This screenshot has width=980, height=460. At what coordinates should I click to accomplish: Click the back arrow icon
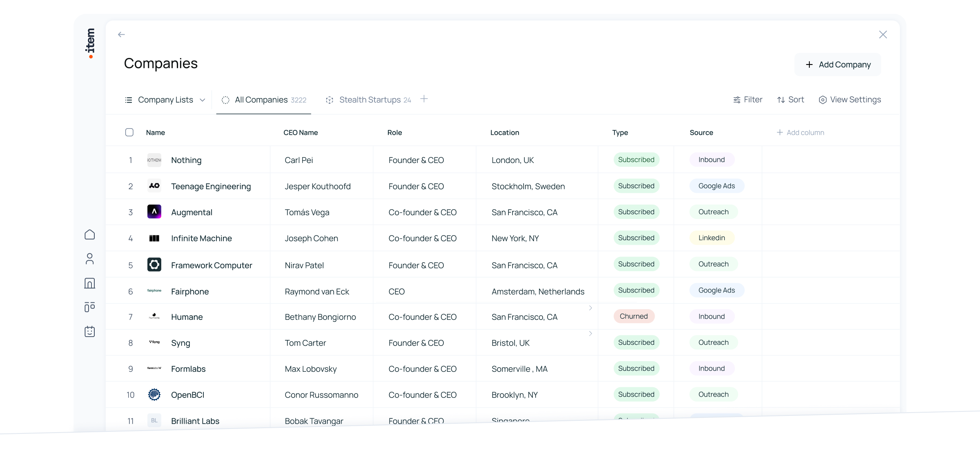pyautogui.click(x=121, y=35)
